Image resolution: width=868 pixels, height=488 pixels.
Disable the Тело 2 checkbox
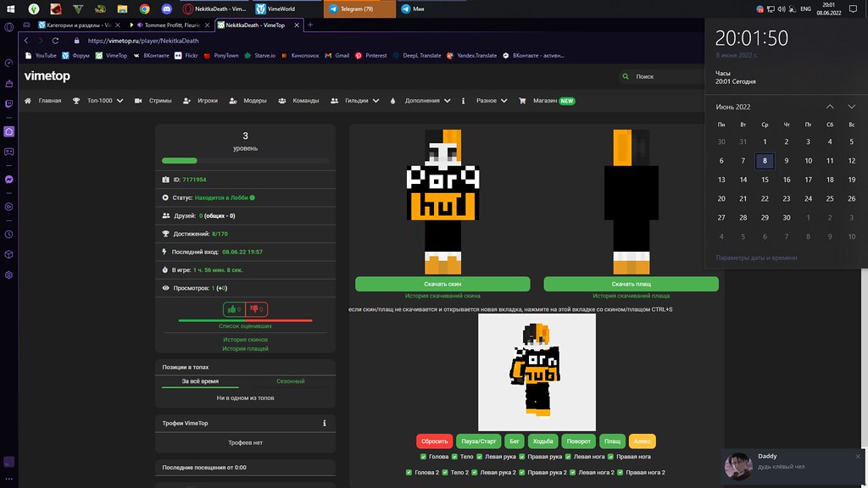[444, 472]
